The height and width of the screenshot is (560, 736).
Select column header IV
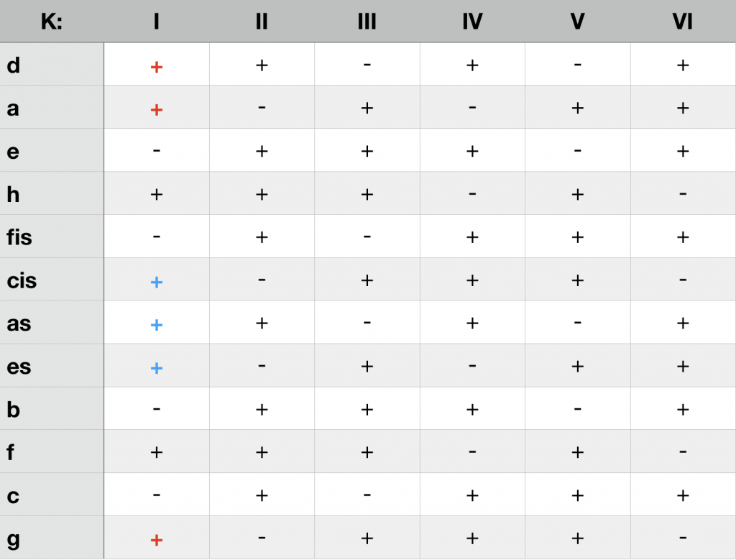pos(472,22)
